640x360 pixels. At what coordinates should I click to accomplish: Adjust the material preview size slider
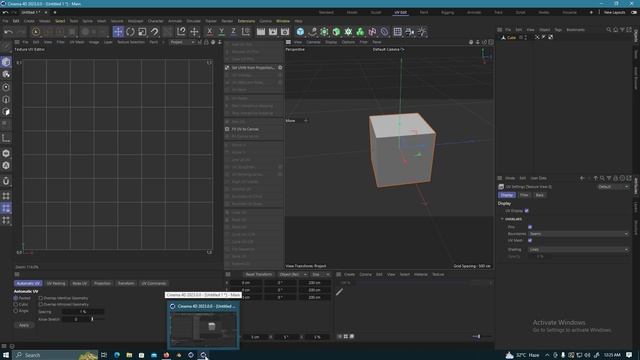pos(479,336)
